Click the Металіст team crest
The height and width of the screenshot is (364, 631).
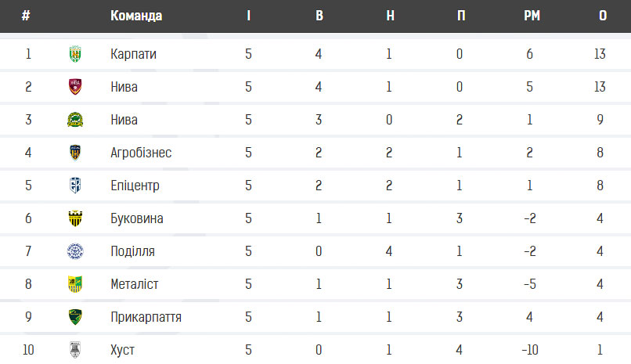click(x=75, y=284)
